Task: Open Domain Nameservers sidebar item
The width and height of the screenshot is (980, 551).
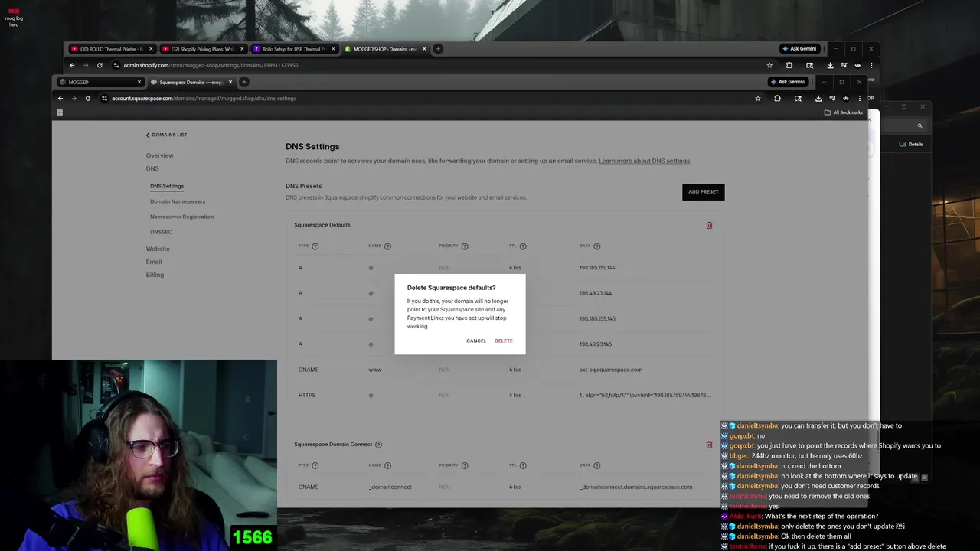Action: pos(178,201)
